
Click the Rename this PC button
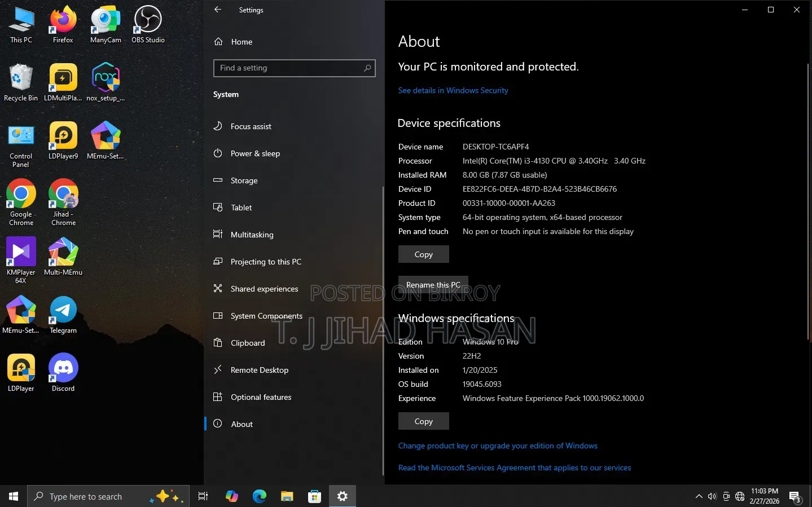click(x=433, y=285)
